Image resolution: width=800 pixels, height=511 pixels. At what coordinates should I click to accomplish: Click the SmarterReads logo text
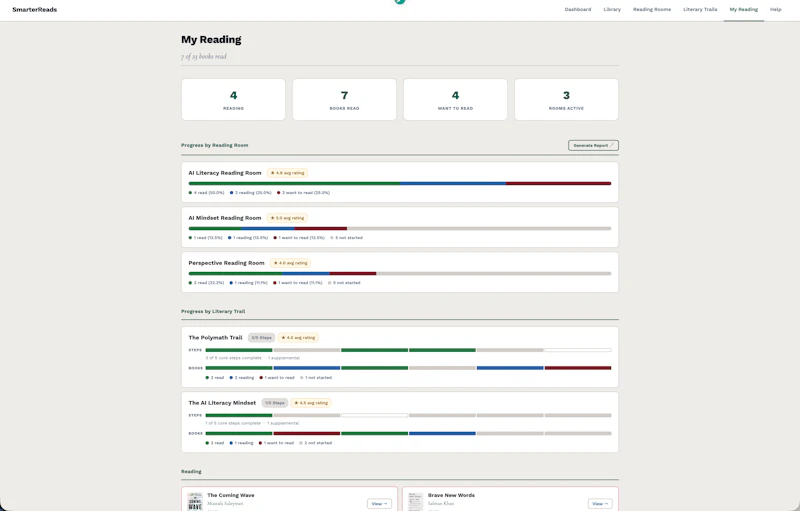pos(35,9)
